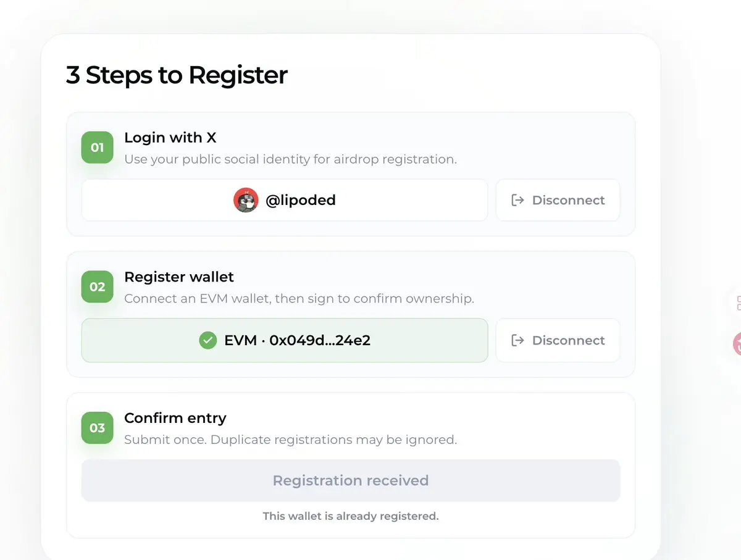
Task: Click the logout icon in wallet Disconnect
Action: (518, 340)
